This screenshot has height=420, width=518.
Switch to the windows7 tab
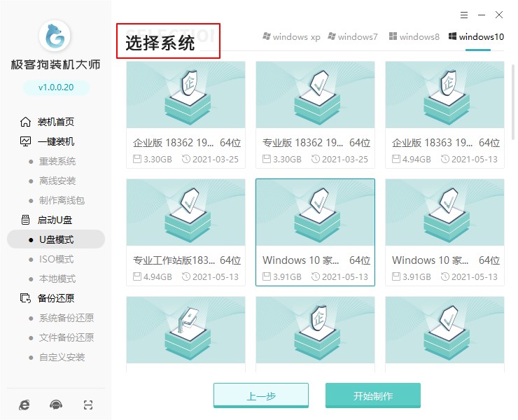click(x=353, y=36)
